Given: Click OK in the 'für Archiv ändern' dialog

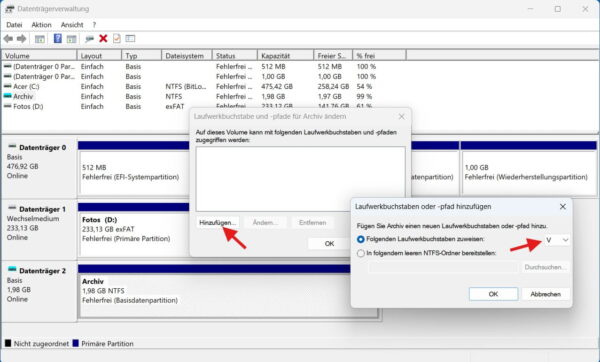Looking at the screenshot, I should (x=329, y=243).
